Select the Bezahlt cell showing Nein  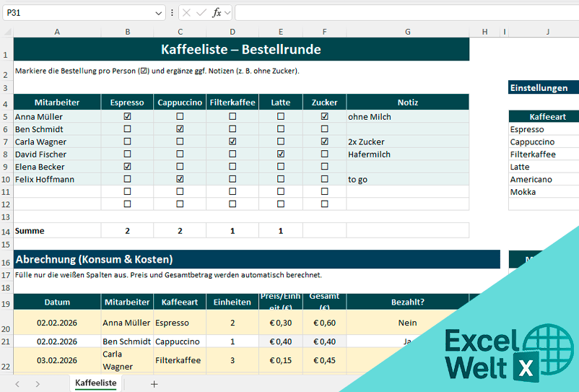point(408,323)
